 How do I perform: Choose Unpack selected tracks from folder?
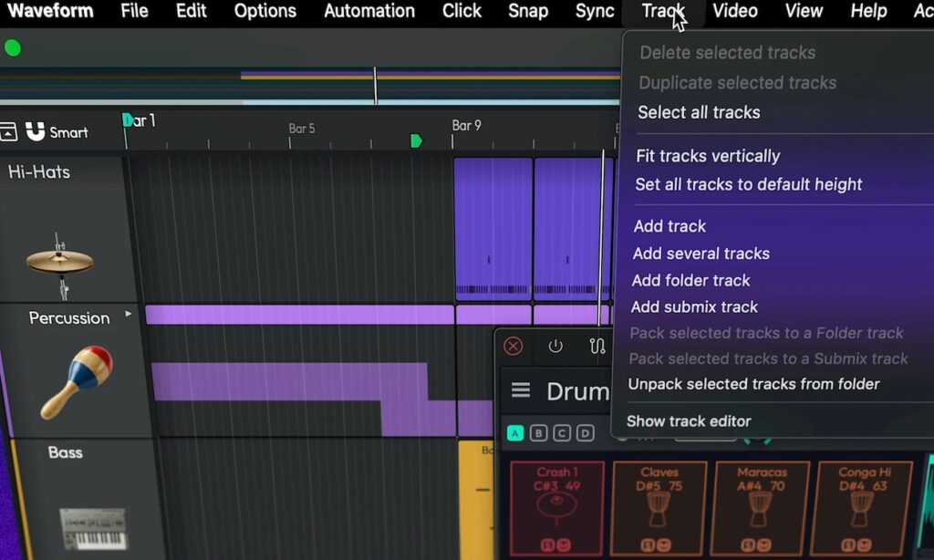(753, 384)
